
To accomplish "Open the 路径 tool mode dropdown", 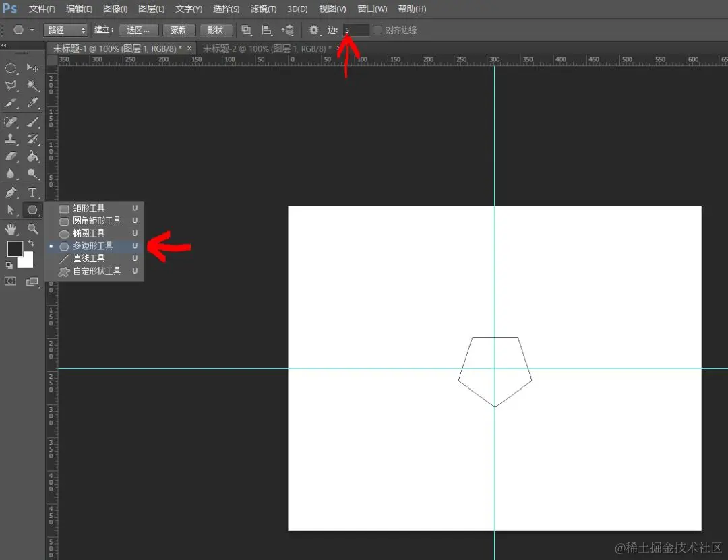I will tap(65, 30).
